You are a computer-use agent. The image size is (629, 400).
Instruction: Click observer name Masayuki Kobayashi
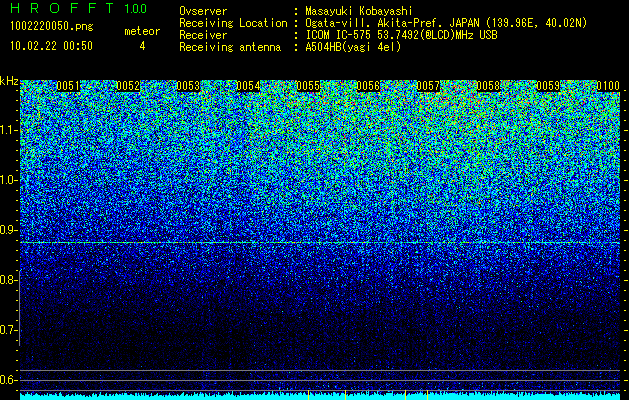click(x=359, y=11)
